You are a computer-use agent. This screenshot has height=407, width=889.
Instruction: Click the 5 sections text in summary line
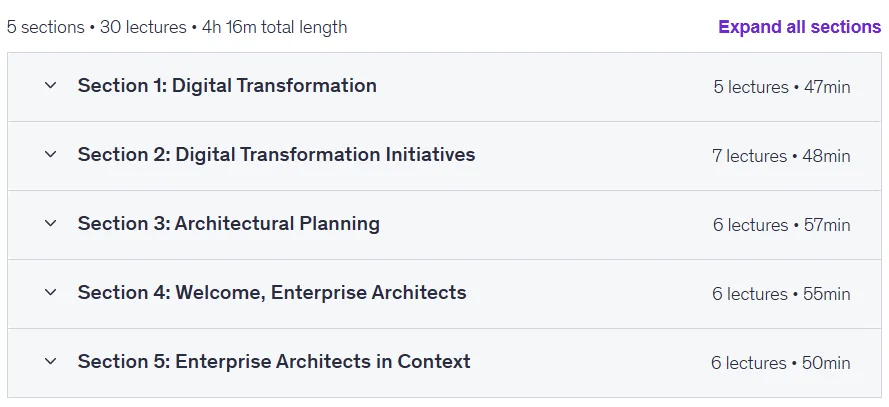click(x=45, y=27)
